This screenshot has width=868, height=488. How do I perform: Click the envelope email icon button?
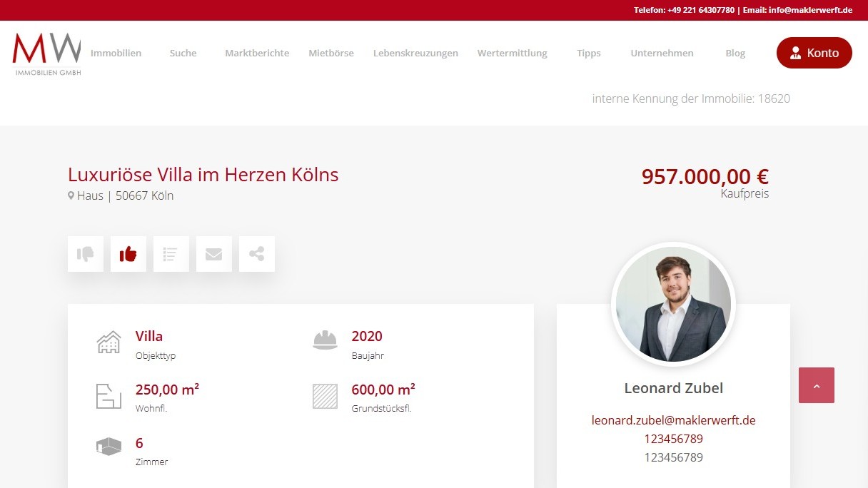[214, 254]
